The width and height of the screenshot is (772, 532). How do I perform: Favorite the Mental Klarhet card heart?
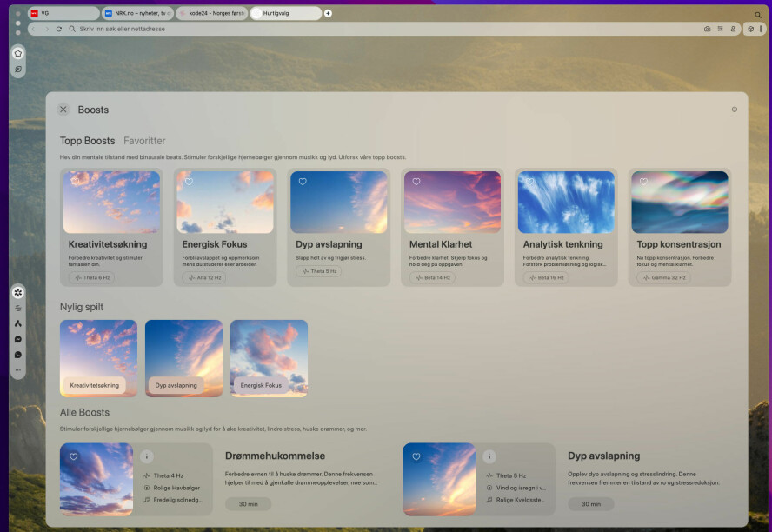(416, 182)
